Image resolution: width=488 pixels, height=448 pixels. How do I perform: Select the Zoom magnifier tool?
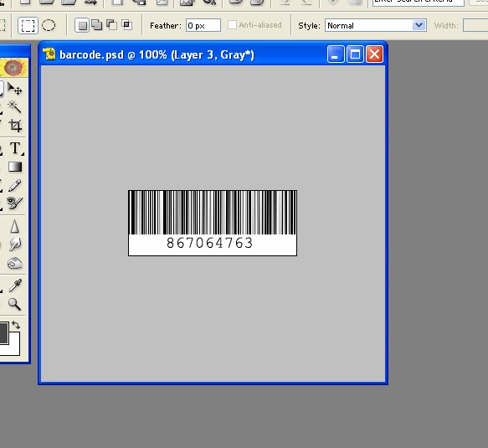point(14,304)
